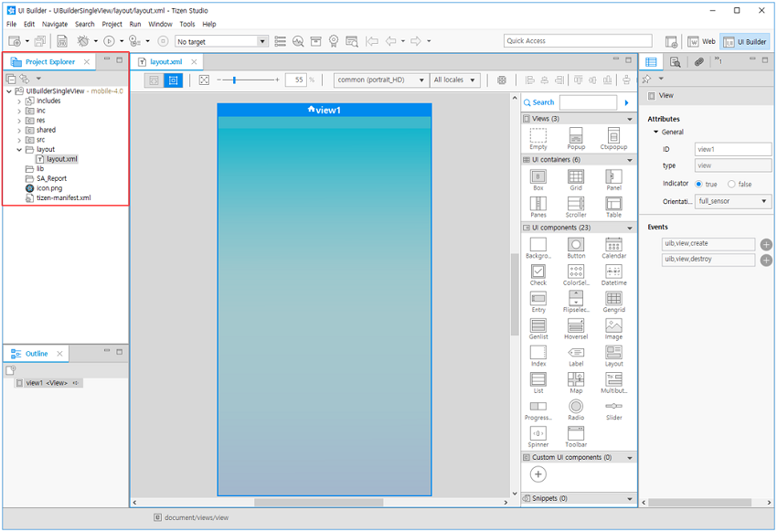Expand Custom UI components with the plus button
Image resolution: width=777 pixels, height=532 pixels.
(538, 473)
